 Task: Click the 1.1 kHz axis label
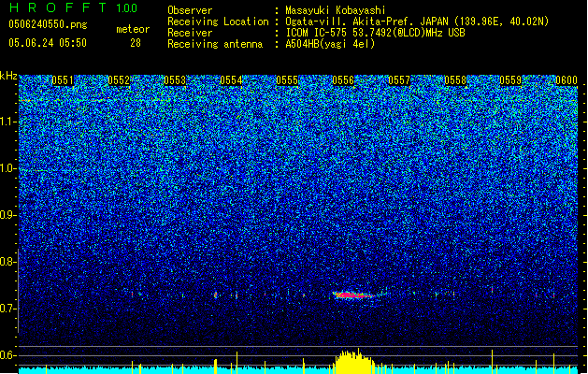[x=8, y=122]
